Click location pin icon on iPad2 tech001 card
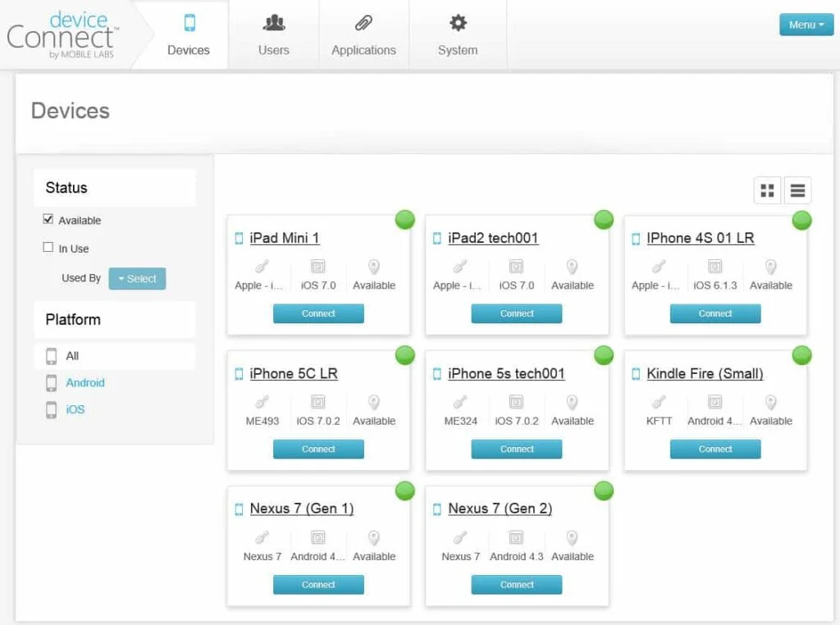 point(572,267)
